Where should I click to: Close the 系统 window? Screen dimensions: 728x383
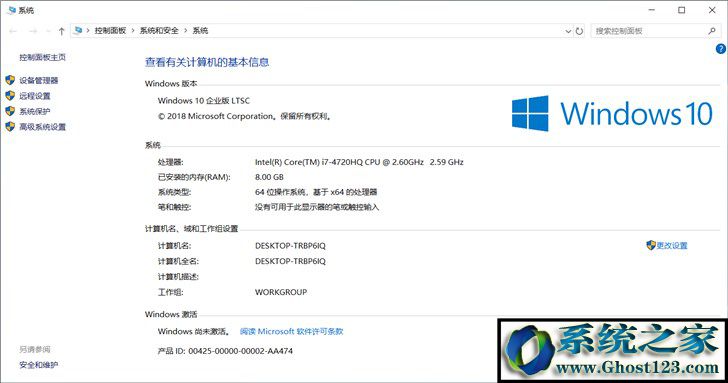tap(712, 10)
